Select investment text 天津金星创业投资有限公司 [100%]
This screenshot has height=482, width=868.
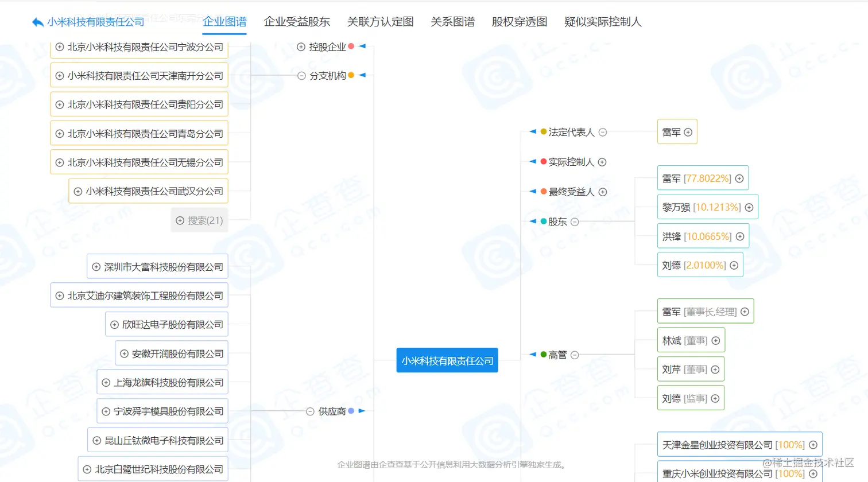[x=734, y=445]
